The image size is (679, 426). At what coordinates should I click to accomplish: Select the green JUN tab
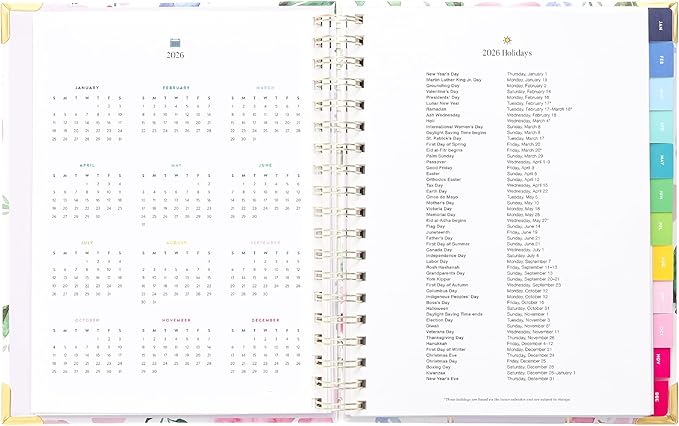(661, 195)
